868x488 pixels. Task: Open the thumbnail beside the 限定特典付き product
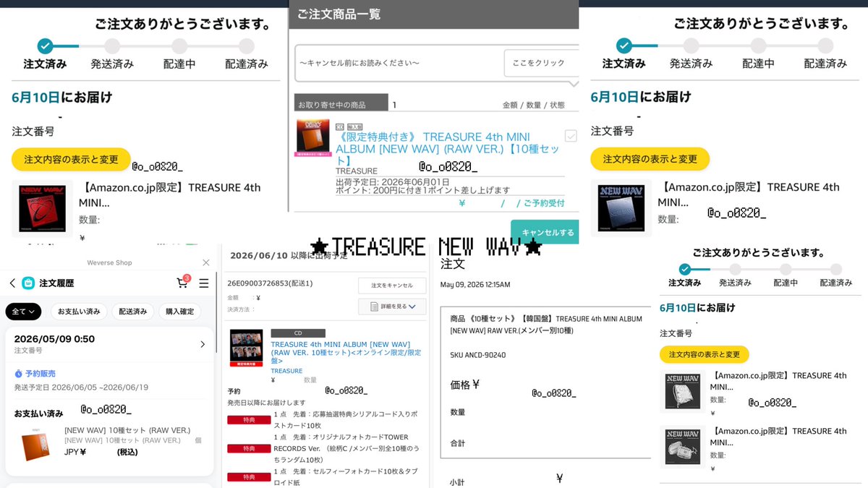click(x=312, y=138)
